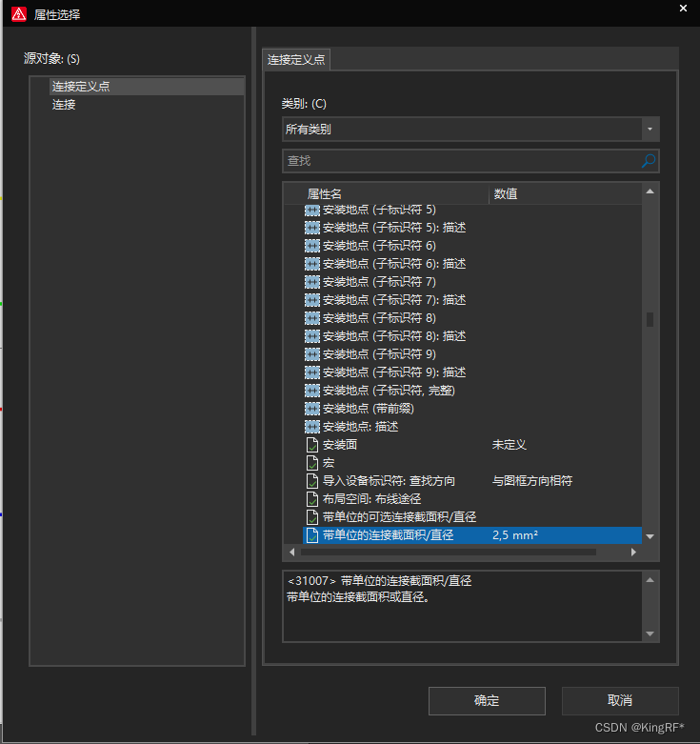
Task: Select row 布局空间: 布线途径
Action: [472, 498]
